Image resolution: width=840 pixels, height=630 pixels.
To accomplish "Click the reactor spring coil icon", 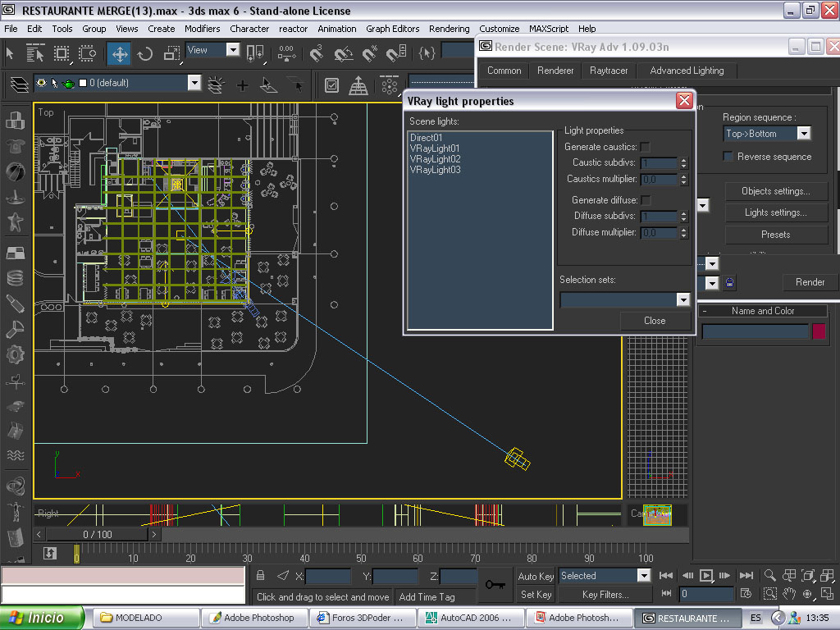I will pos(16,277).
